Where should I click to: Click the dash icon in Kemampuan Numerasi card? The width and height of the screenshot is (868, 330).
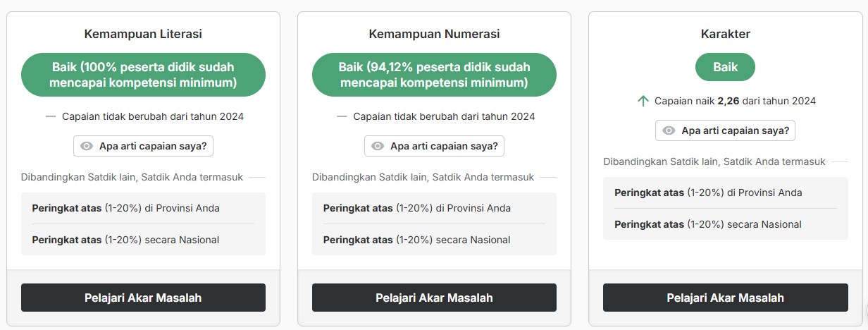pyautogui.click(x=342, y=116)
